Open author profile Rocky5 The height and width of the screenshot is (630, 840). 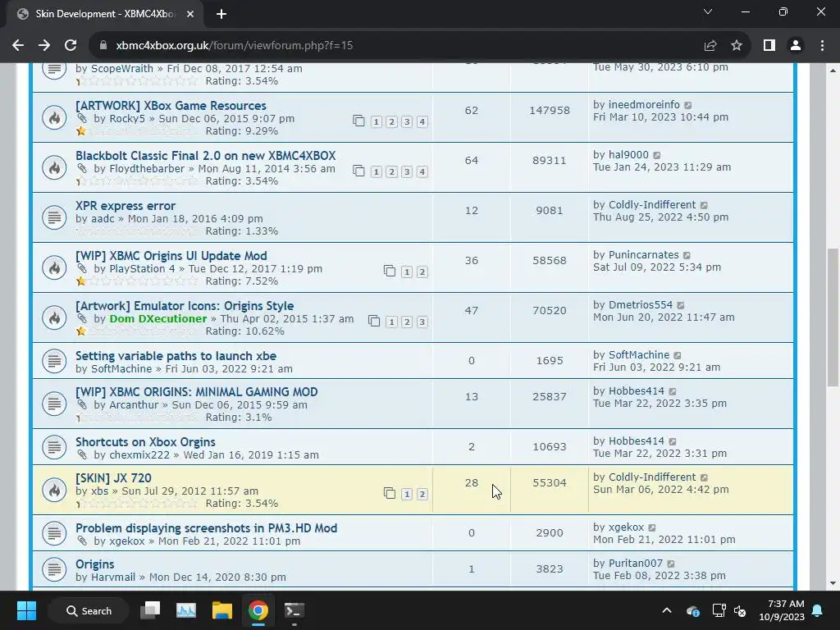pos(127,118)
